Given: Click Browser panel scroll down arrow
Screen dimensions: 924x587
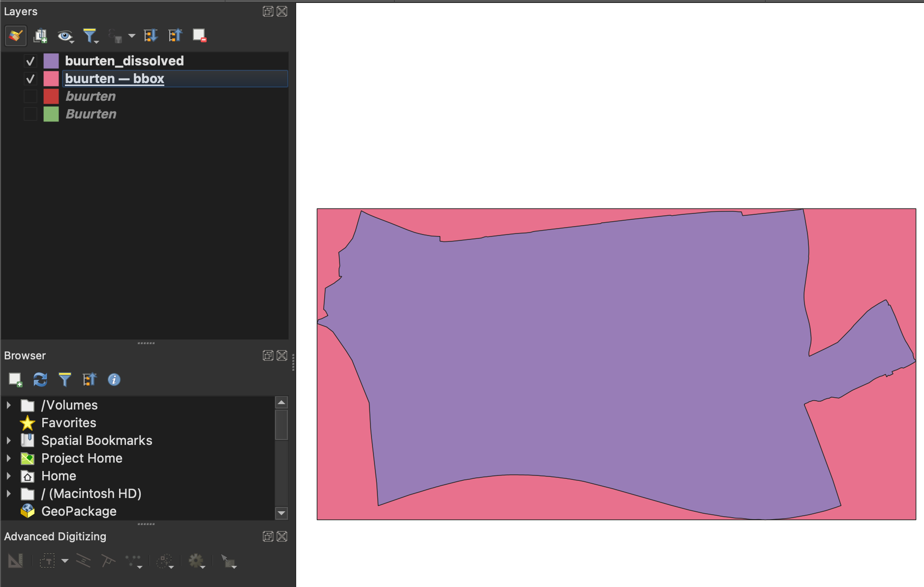Looking at the screenshot, I should [x=281, y=513].
